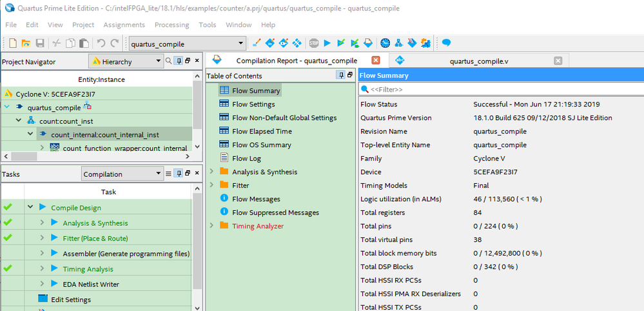Click the New file toolbar icon
Viewport: 644px width, 311px height.
[x=13, y=43]
